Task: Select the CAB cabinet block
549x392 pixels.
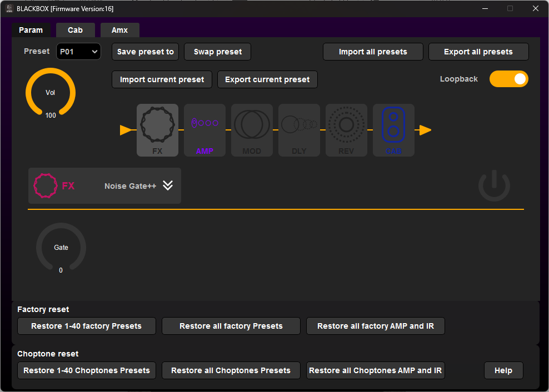Action: pyautogui.click(x=393, y=130)
